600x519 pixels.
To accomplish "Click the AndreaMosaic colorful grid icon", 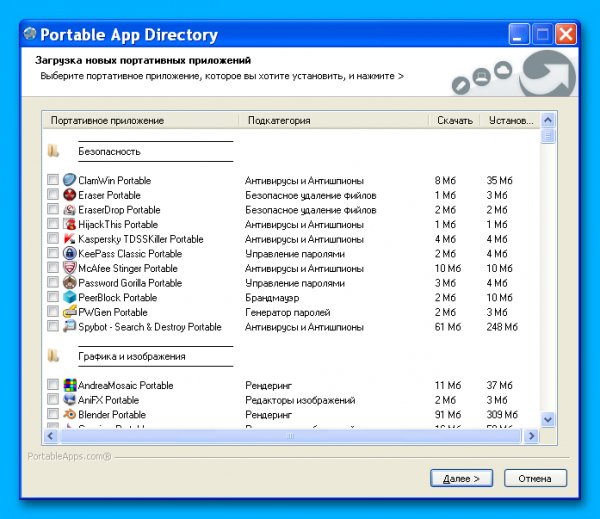I will point(70,385).
